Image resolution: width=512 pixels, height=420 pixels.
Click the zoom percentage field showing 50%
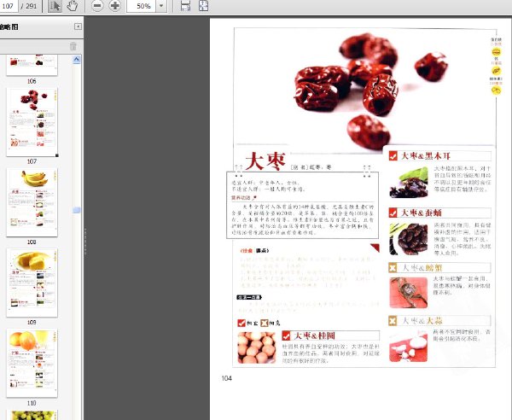[x=141, y=6]
